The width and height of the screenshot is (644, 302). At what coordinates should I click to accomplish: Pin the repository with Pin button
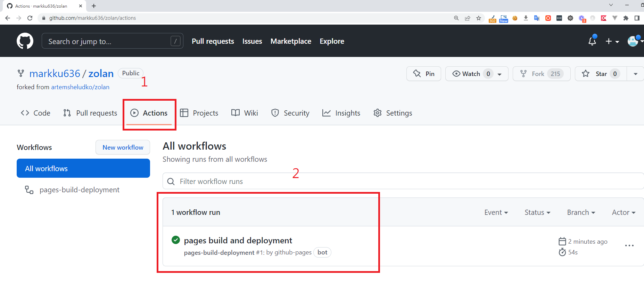424,74
